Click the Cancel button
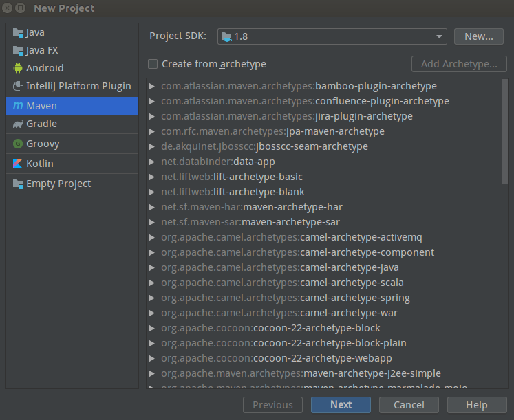The image size is (514, 420). click(409, 405)
